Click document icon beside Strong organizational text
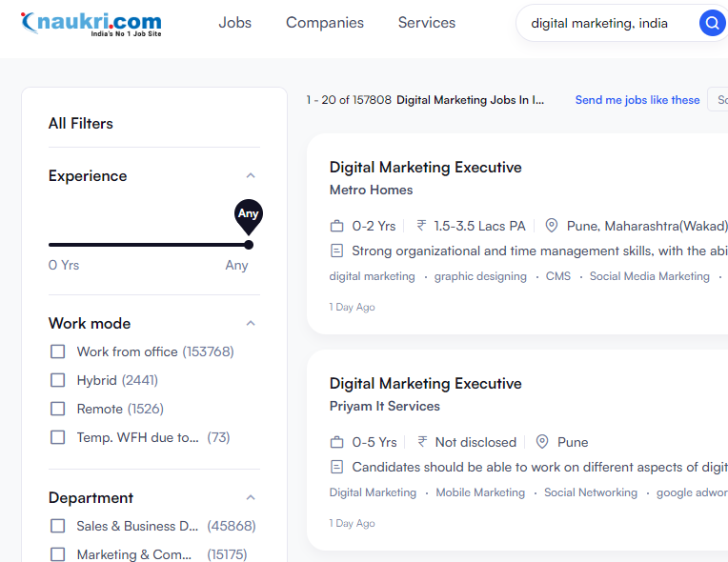The height and width of the screenshot is (562, 728). tap(336, 251)
